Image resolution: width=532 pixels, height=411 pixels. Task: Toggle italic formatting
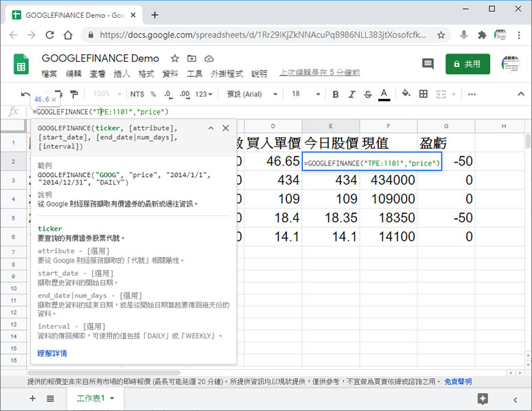352,94
